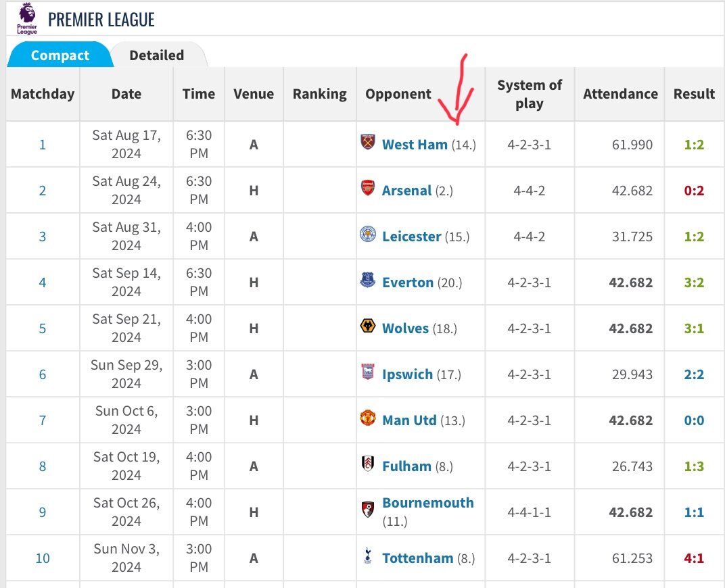Screen dimensions: 725x588
Task: Click the Leicester club crest
Action: pos(368,234)
